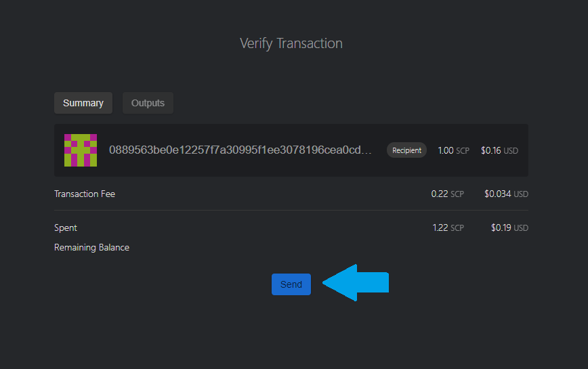588x369 pixels.
Task: Click the USD label beside $0.034
Action: [521, 194]
